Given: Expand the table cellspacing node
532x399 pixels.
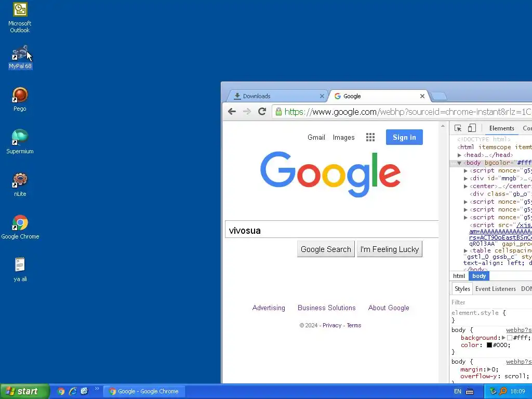Looking at the screenshot, I should pos(466,251).
